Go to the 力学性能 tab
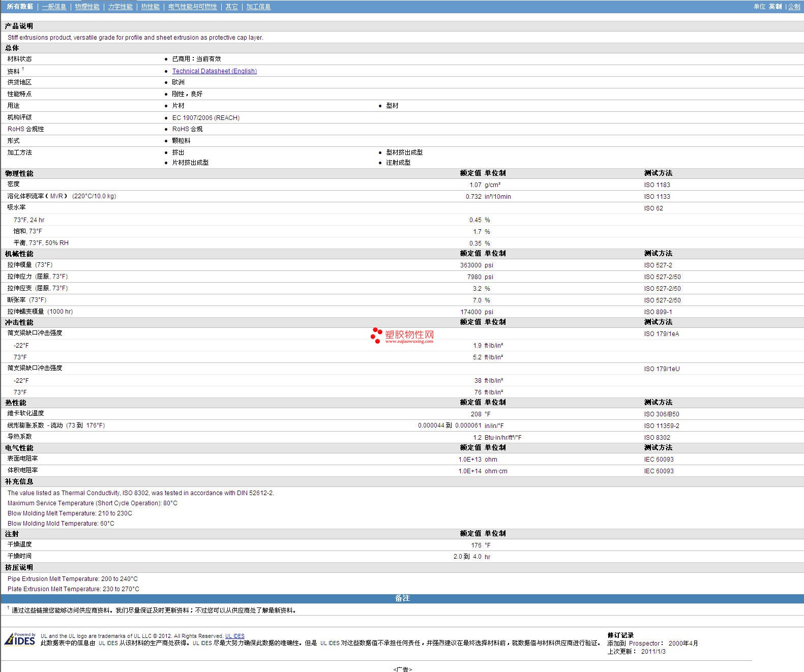This screenshot has height=672, width=804. 120,7
